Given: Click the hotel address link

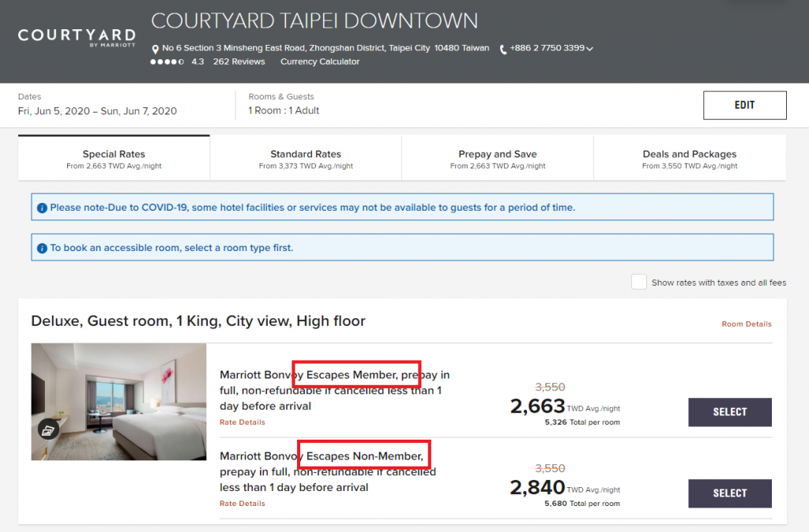Looking at the screenshot, I should (325, 48).
